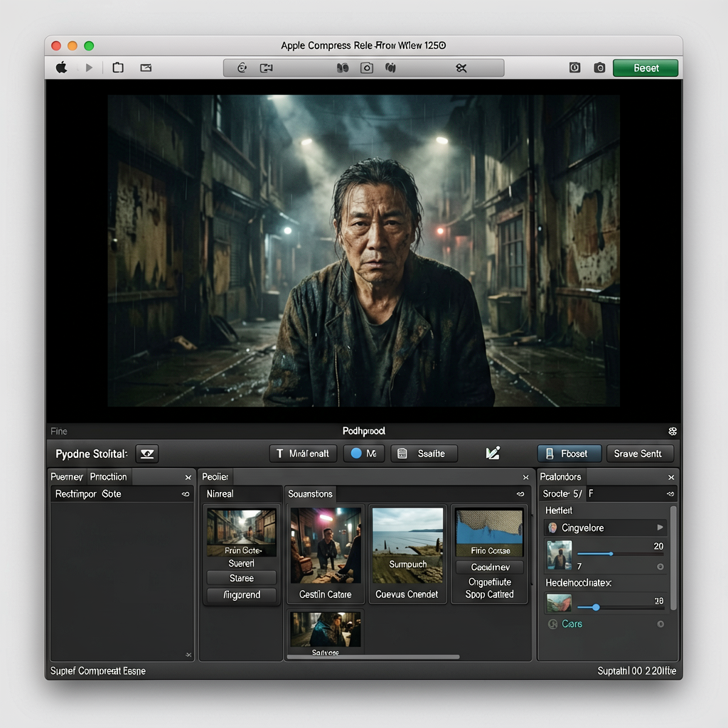Click the Srave Sentt button
The width and height of the screenshot is (728, 728).
[x=640, y=454]
